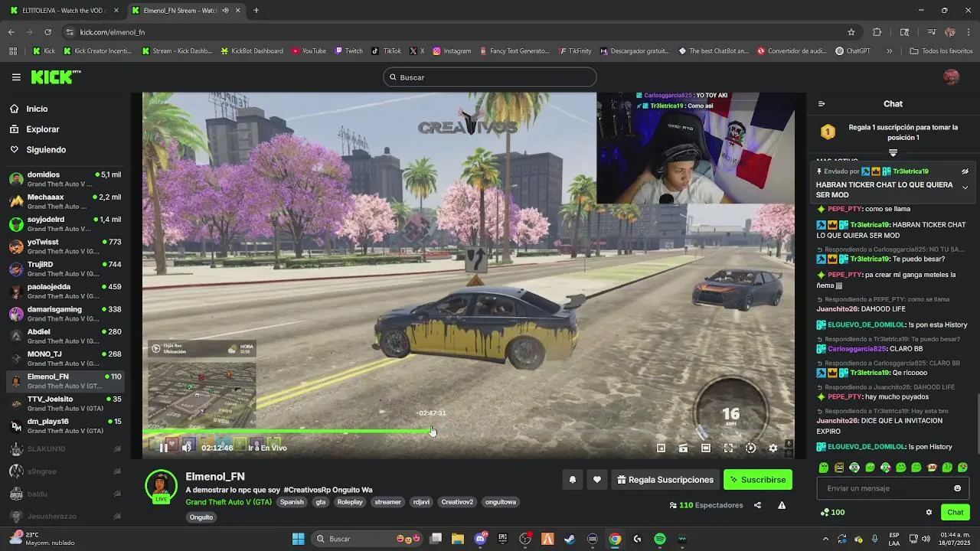Open the playback speed control
Image resolution: width=980 pixels, height=551 pixels.
click(x=750, y=448)
